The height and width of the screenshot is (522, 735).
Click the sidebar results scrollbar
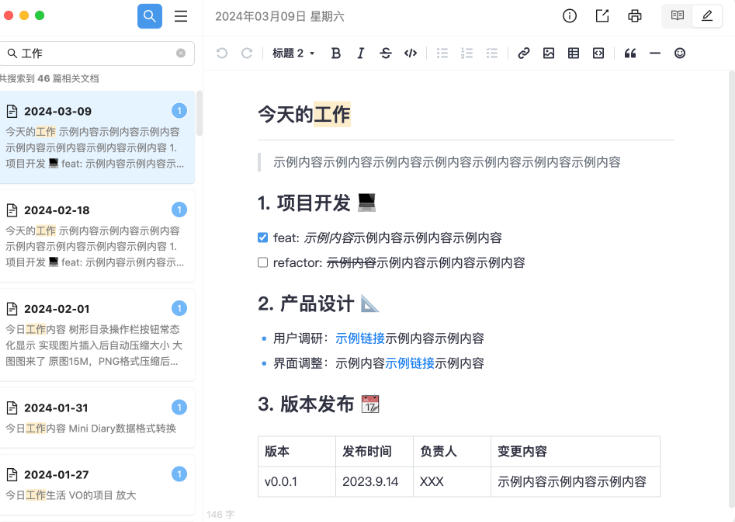point(200,113)
